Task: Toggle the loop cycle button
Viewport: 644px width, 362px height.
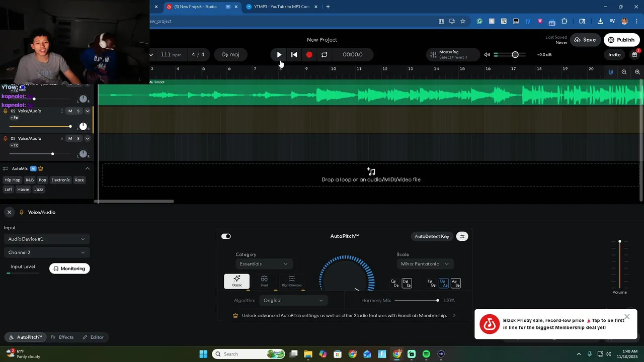Action: coord(324,55)
